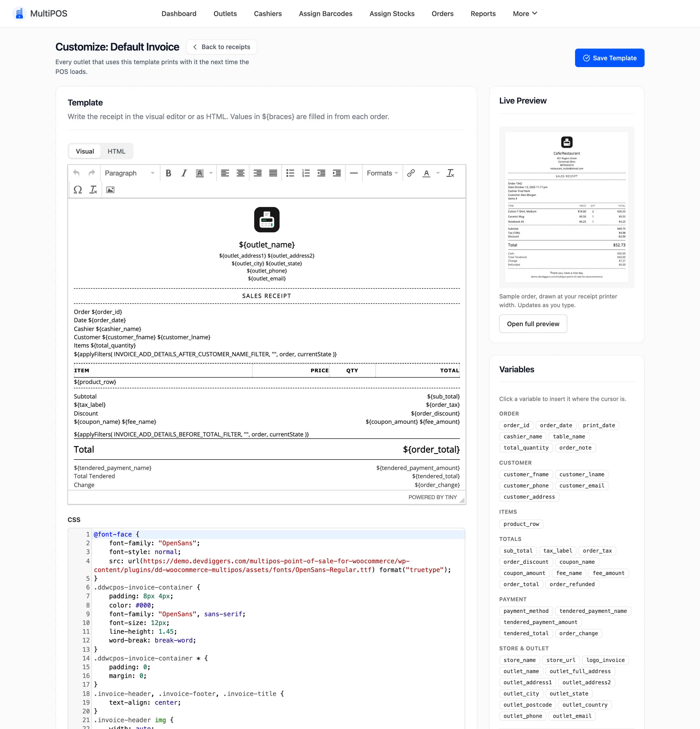
Task: Click the Undo arrow in editor toolbar
Action: 76,173
